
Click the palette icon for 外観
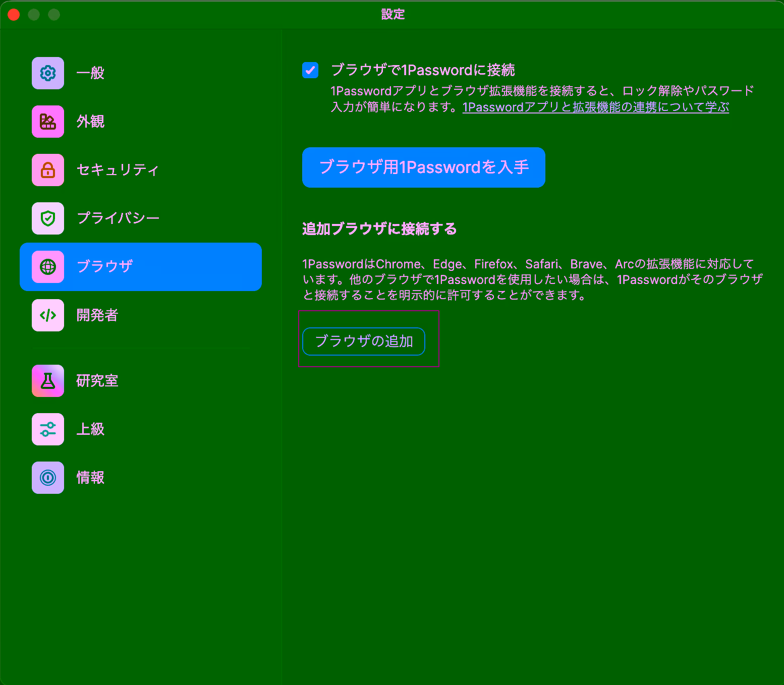click(48, 122)
